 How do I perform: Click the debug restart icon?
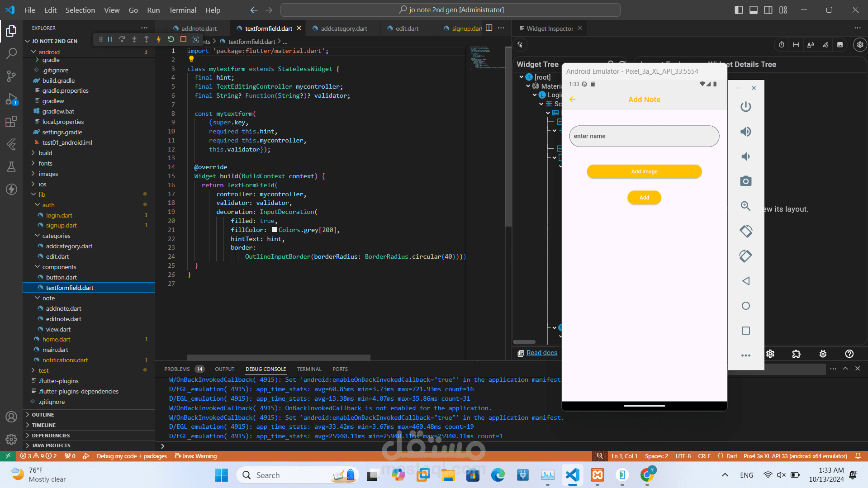(171, 39)
